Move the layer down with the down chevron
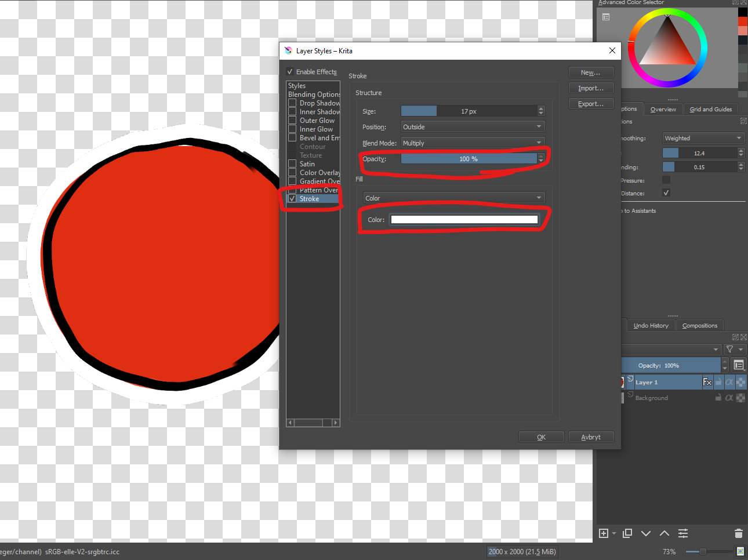The width and height of the screenshot is (748, 560). click(646, 533)
